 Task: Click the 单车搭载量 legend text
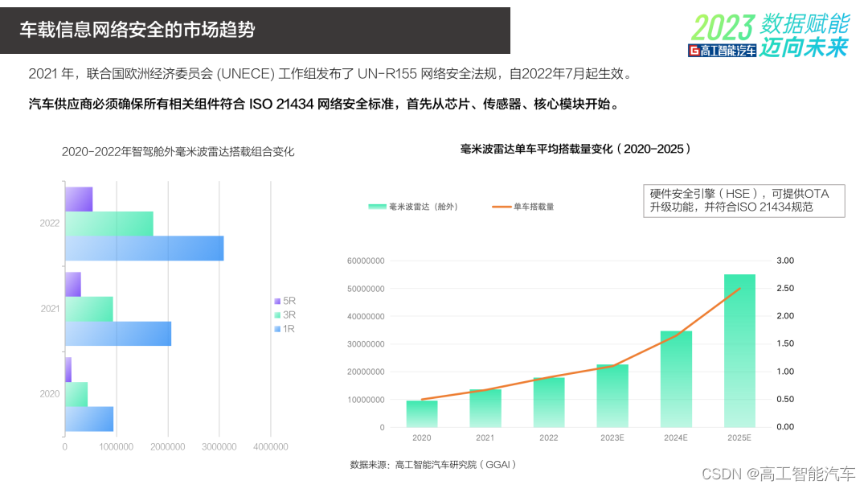click(534, 207)
